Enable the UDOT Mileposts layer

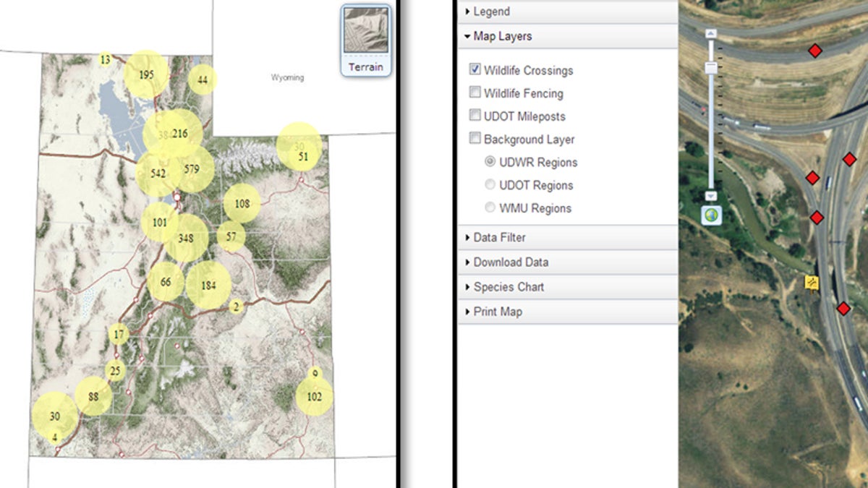point(475,116)
